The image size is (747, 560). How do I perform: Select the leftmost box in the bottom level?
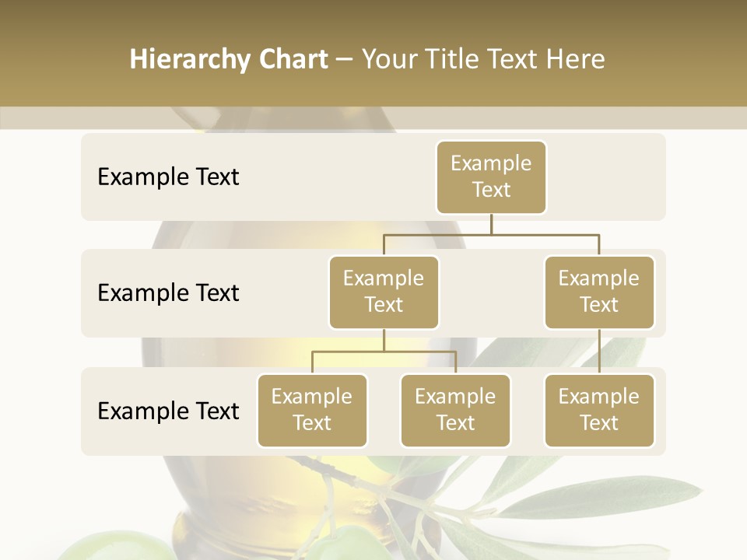click(312, 411)
